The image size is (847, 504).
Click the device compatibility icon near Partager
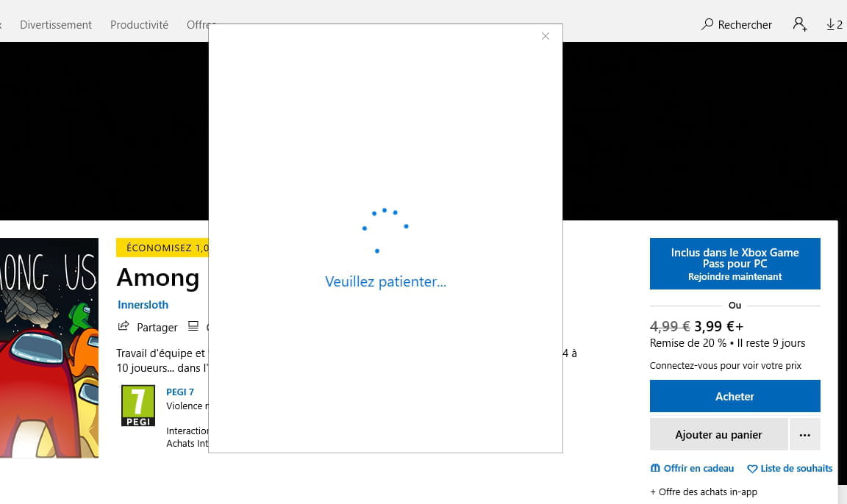(x=193, y=326)
